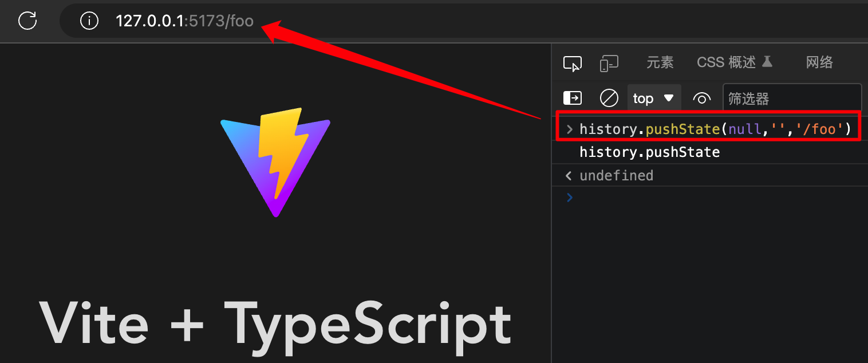Expand the history.pushState(null,'','/foo') console entry
This screenshot has width=868, height=363.
[x=569, y=129]
